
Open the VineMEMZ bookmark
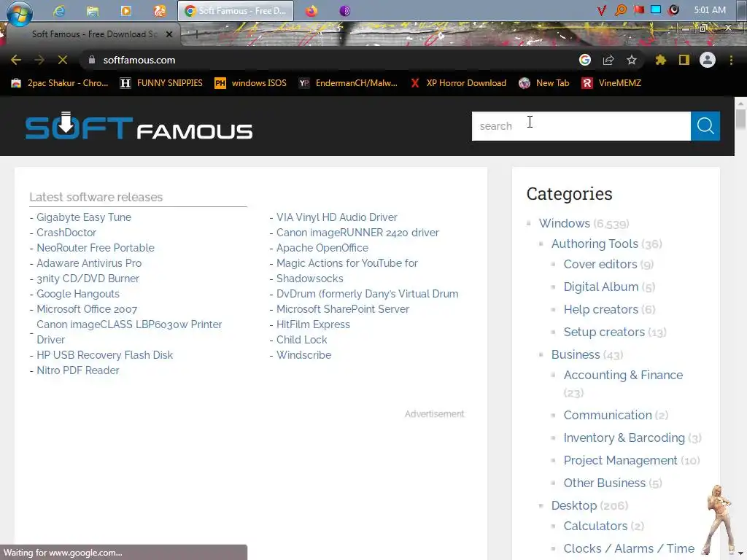tap(612, 83)
